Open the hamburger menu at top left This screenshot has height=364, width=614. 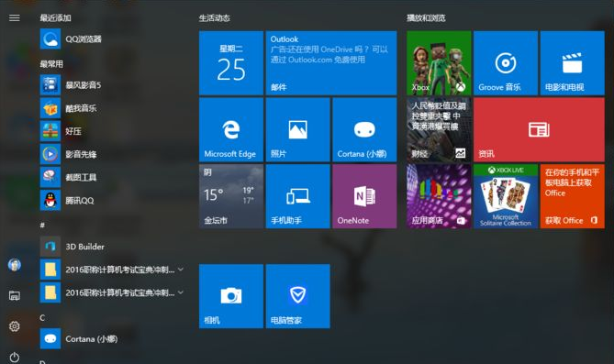pyautogui.click(x=15, y=18)
